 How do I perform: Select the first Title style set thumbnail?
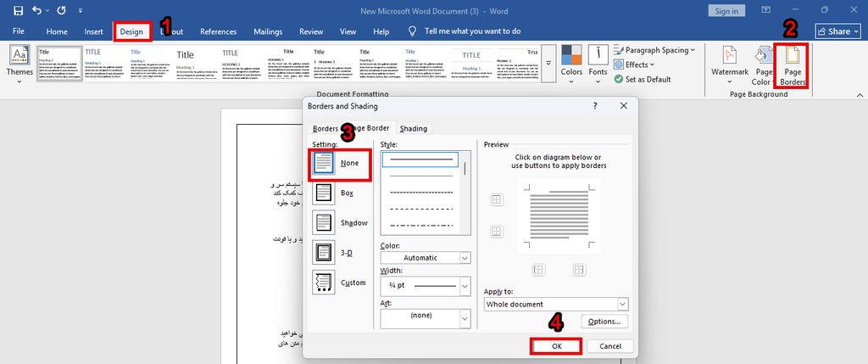pos(60,63)
